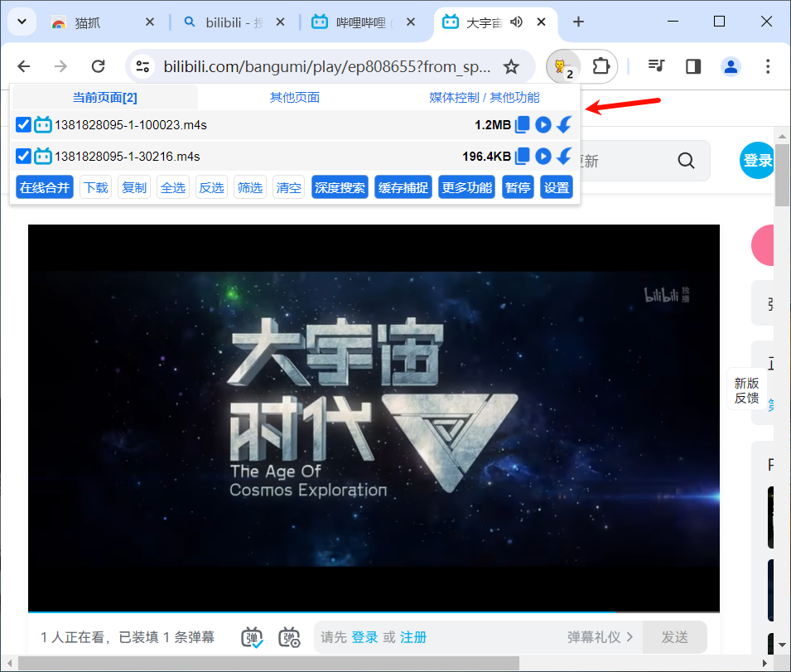This screenshot has width=791, height=672.
Task: Reload the bilibili page
Action: pos(98,66)
